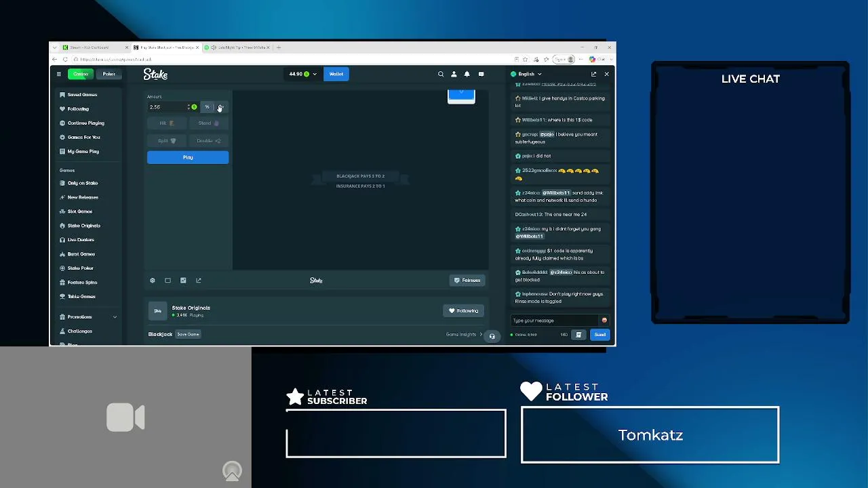This screenshot has width=868, height=488.
Task: Switch to the Casino tab
Action: tap(81, 74)
